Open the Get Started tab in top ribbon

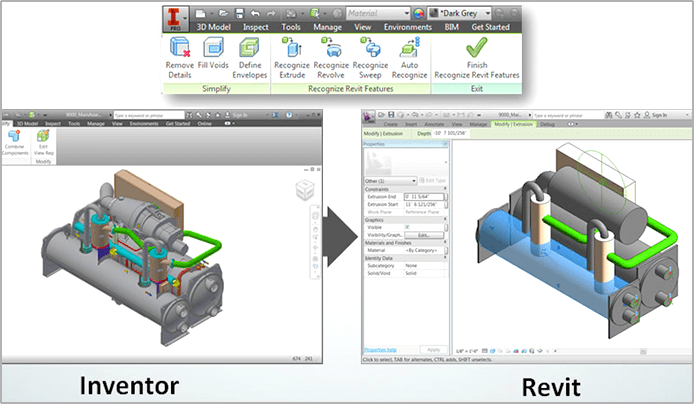click(x=490, y=27)
